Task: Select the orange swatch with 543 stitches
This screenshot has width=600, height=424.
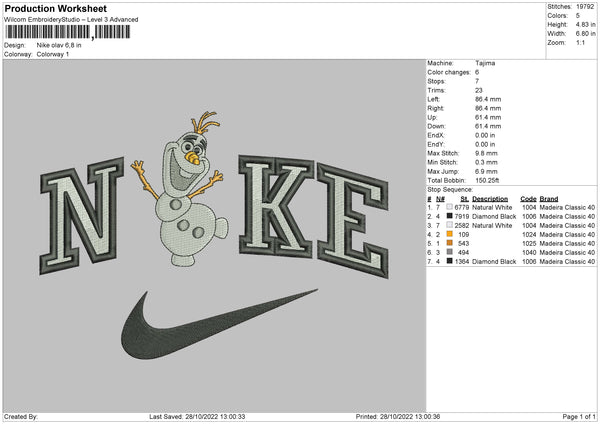Action: pyautogui.click(x=450, y=243)
